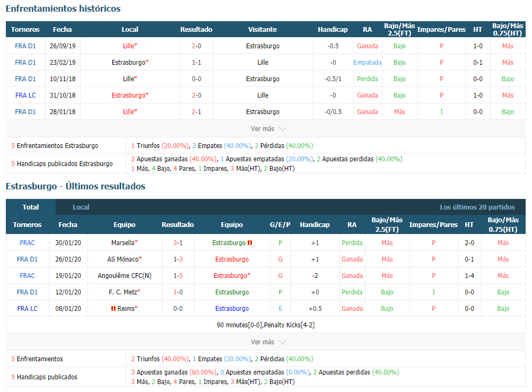This screenshot has width=532, height=392.
Task: Click Impares/Pares header in historical table
Action: [441, 30]
